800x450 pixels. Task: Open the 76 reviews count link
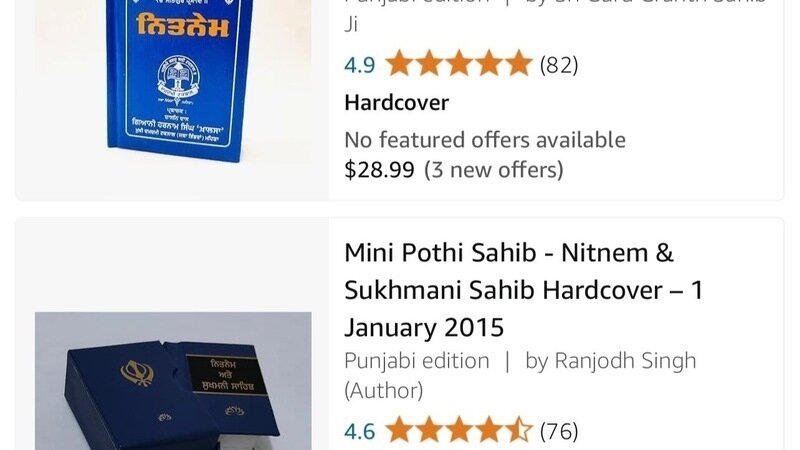[559, 432]
